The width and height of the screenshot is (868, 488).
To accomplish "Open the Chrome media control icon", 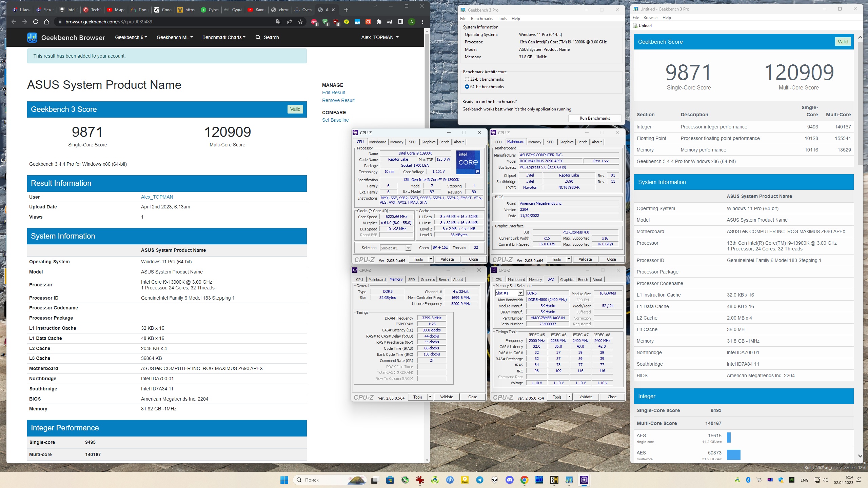I will click(x=390, y=22).
